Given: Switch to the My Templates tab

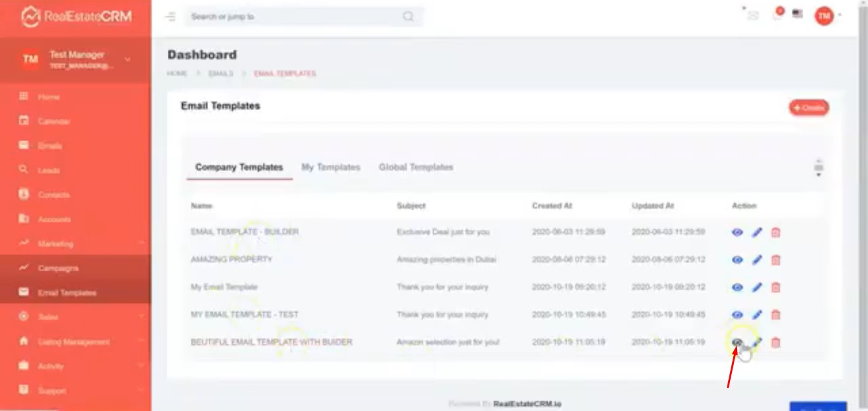Looking at the screenshot, I should point(331,167).
